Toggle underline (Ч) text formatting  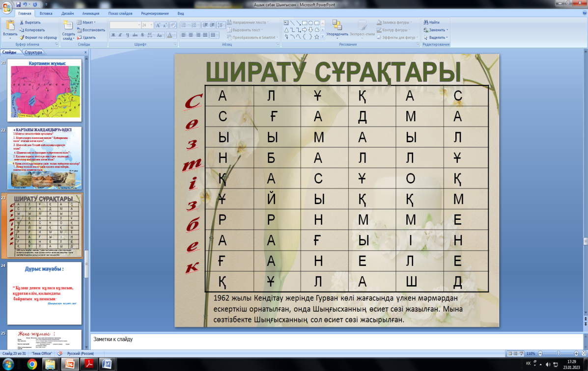click(127, 35)
